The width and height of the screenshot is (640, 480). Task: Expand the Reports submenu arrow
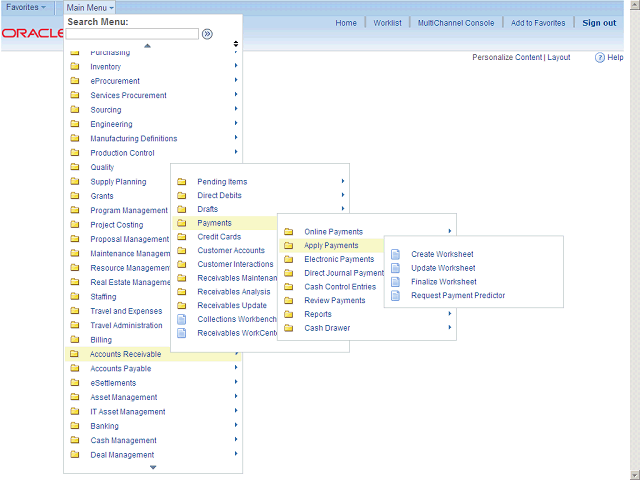450,313
